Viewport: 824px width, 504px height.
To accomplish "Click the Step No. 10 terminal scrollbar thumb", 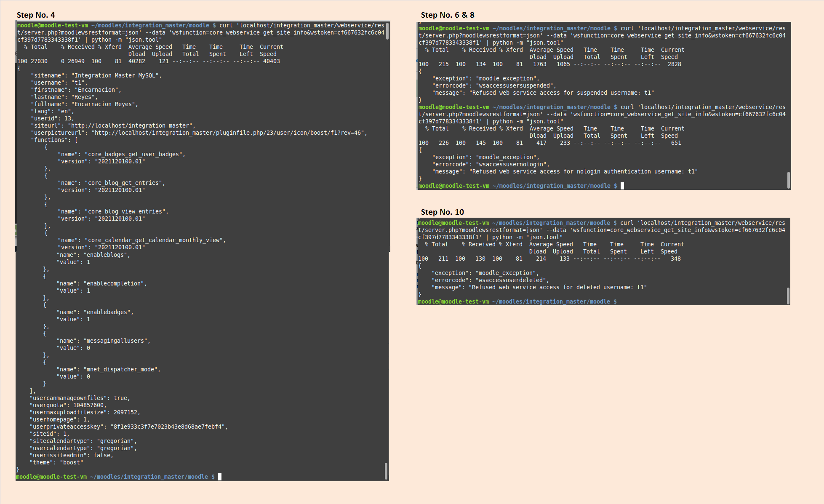I will [788, 296].
